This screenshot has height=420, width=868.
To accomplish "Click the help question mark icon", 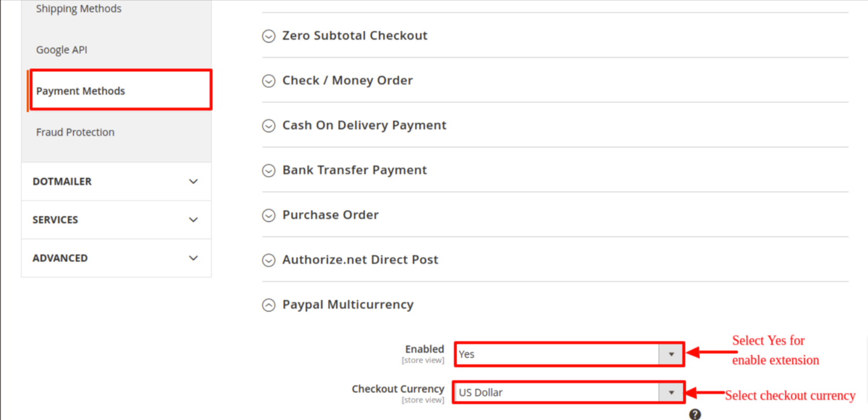I will point(695,414).
